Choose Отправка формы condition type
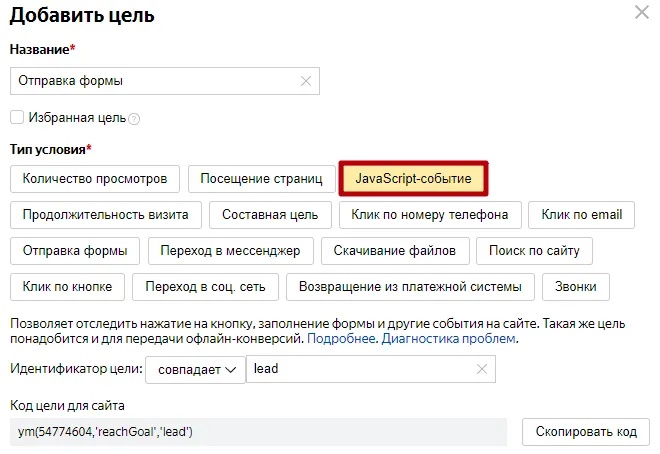 75,250
